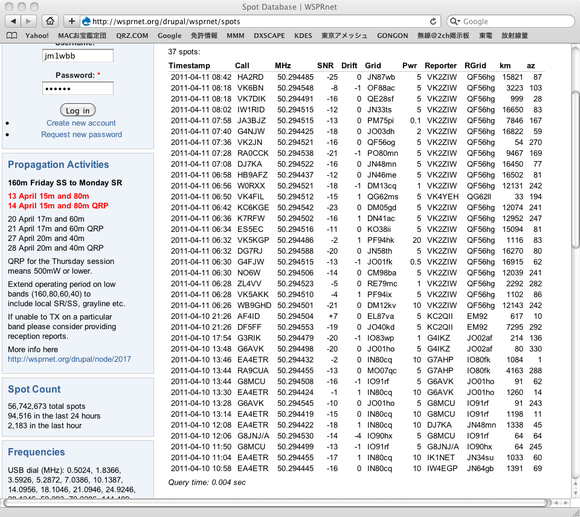
Task: Open the KDES bookmark
Action: [303, 36]
